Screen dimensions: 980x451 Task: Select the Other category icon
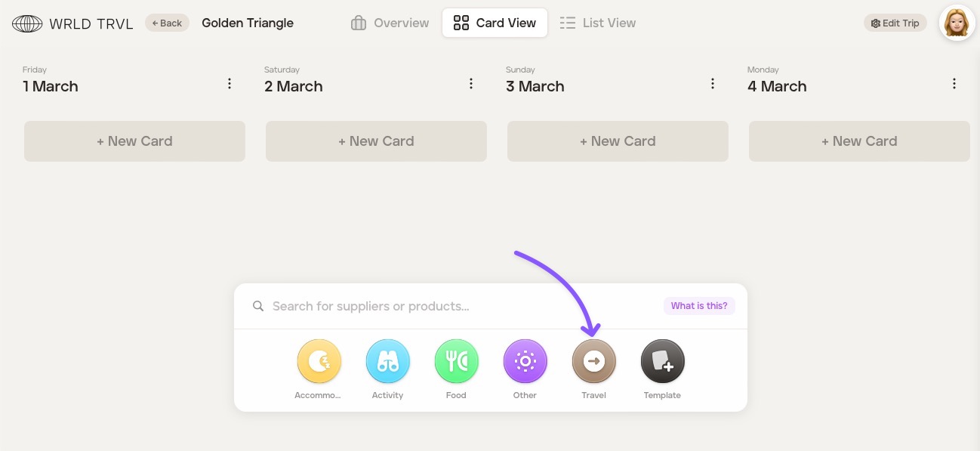coord(525,362)
